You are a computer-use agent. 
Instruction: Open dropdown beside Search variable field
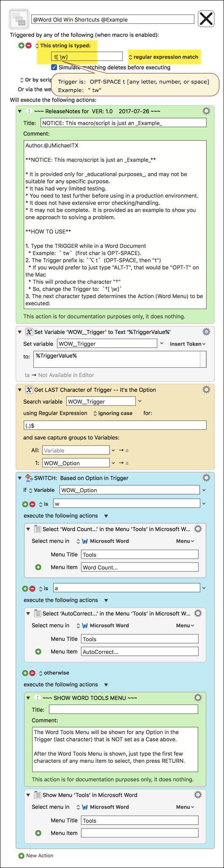click(140, 401)
